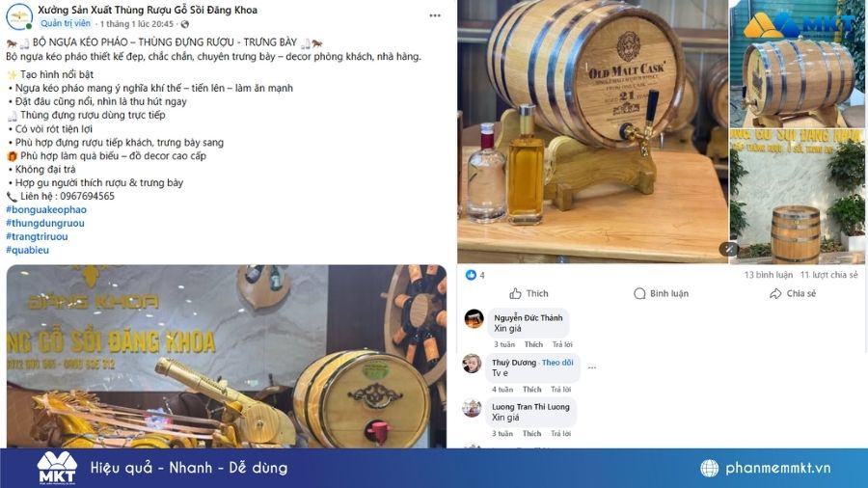Click the blue like reaction count icon
The height and width of the screenshot is (488, 868).
(471, 275)
